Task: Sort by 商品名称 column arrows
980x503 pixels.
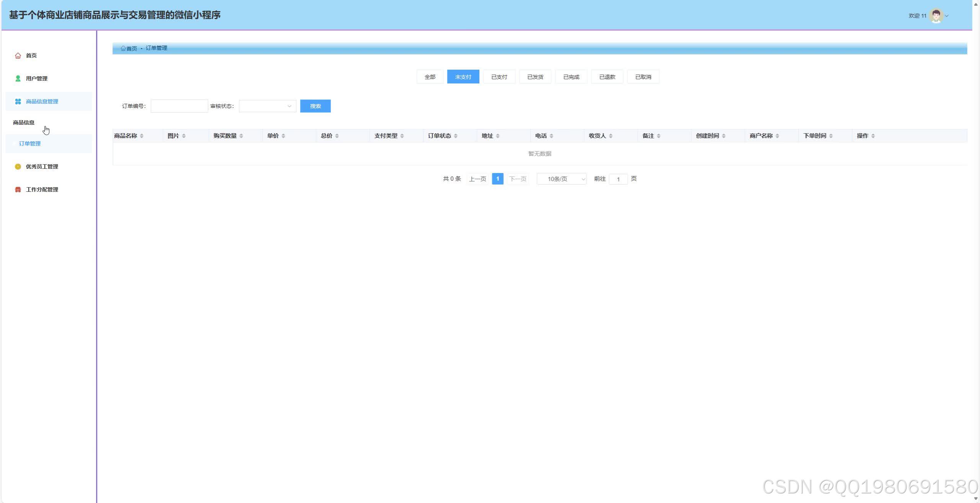Action: pyautogui.click(x=142, y=136)
